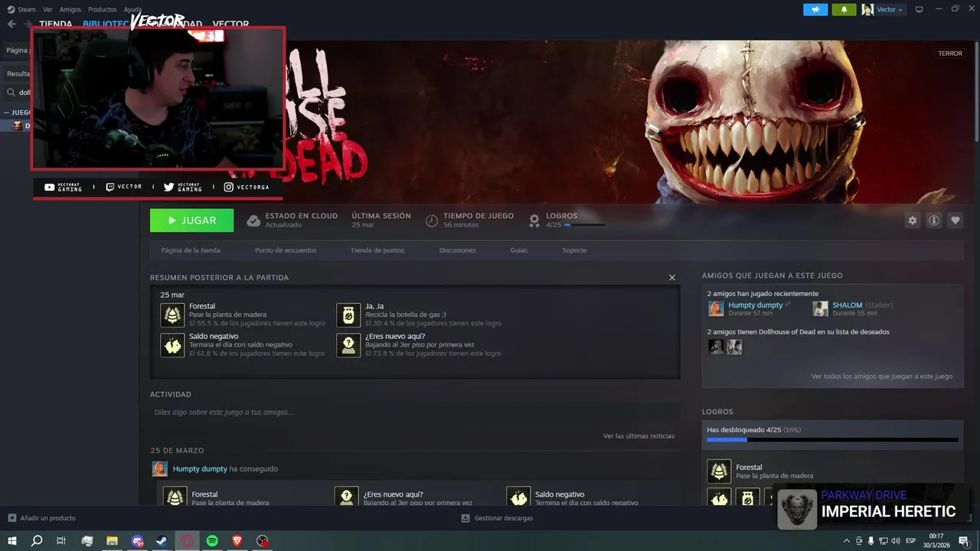The height and width of the screenshot is (551, 980).
Task: Open the Guías tab
Action: [x=519, y=250]
